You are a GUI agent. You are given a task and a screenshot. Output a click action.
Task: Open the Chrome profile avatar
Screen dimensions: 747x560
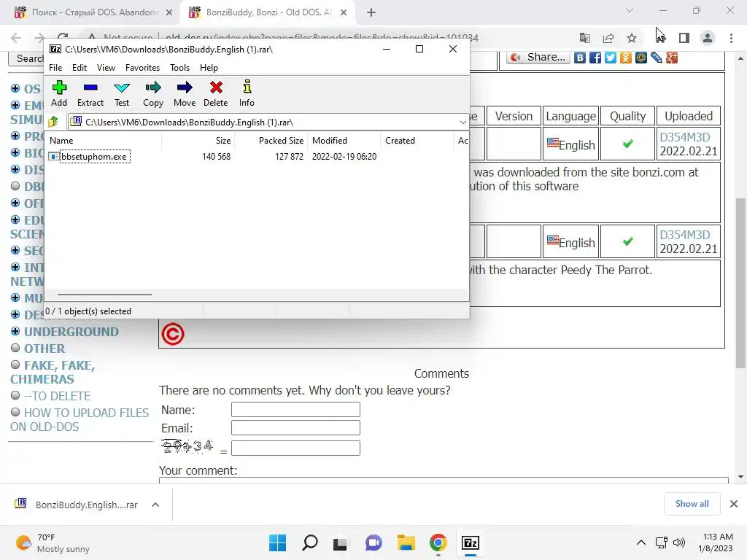click(x=708, y=38)
